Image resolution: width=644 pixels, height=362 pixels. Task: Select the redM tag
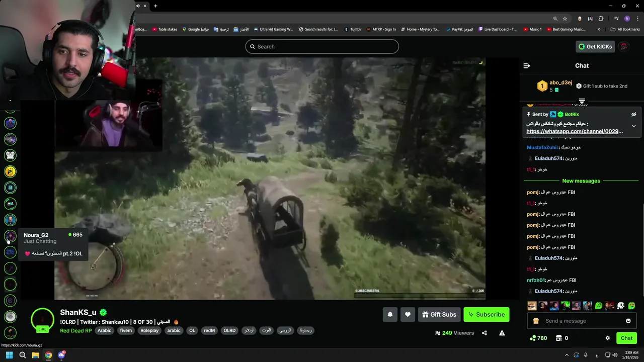209,330
